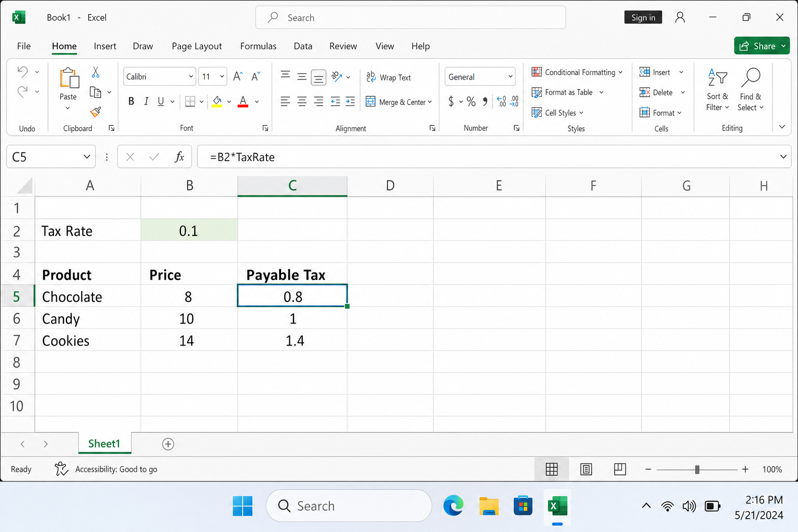Switch to the Insert tab
Image resolution: width=798 pixels, height=532 pixels.
(105, 46)
